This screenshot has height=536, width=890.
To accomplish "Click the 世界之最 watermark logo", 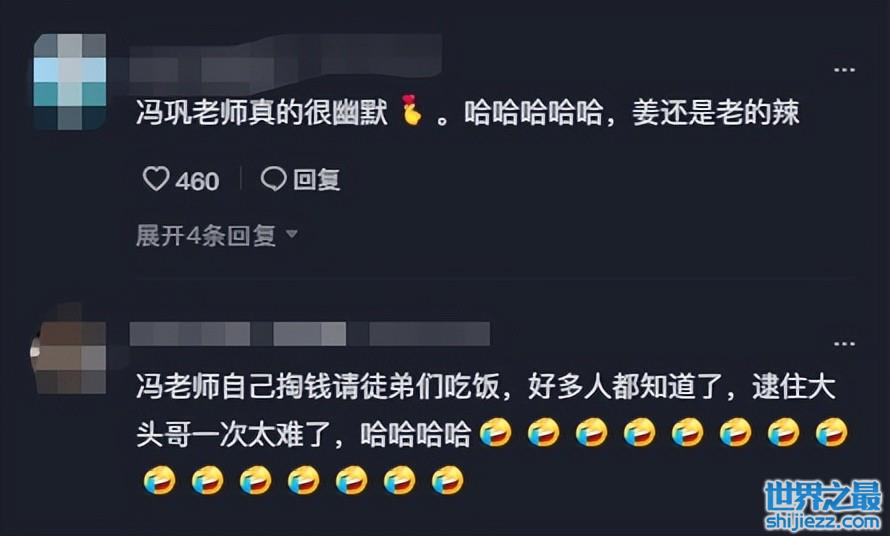I will tap(823, 496).
